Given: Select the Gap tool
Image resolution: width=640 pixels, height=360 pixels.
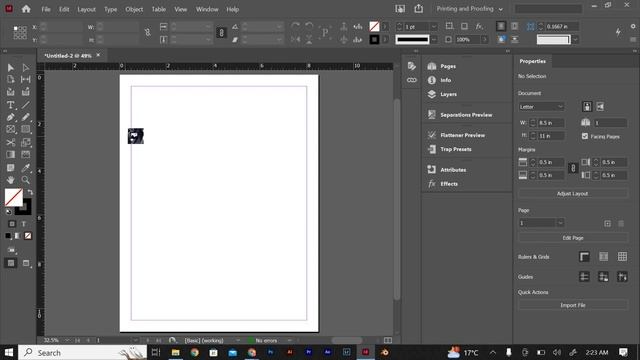Looking at the screenshot, I should pos(26,79).
